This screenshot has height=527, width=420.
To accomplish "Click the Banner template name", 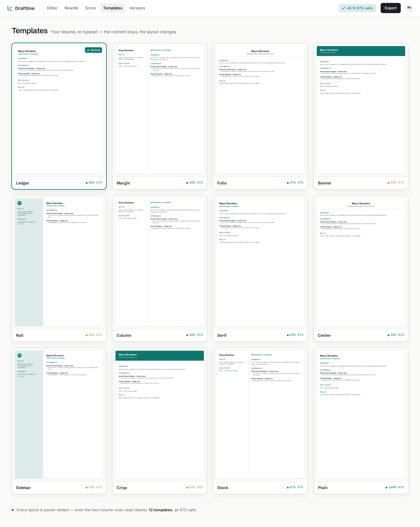I will [x=325, y=183].
